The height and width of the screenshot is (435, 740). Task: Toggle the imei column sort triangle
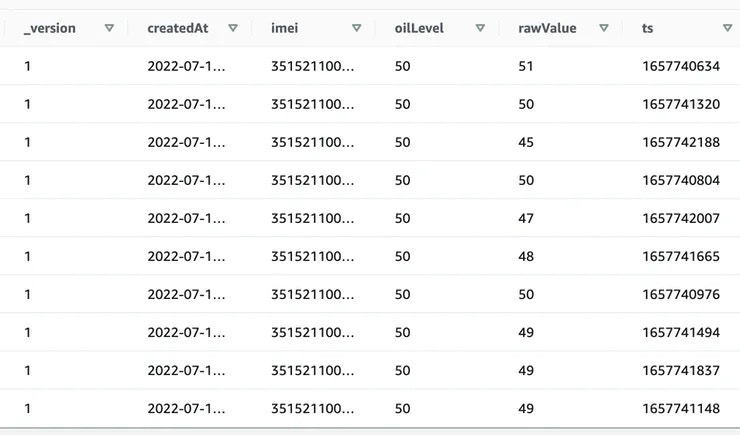357,28
